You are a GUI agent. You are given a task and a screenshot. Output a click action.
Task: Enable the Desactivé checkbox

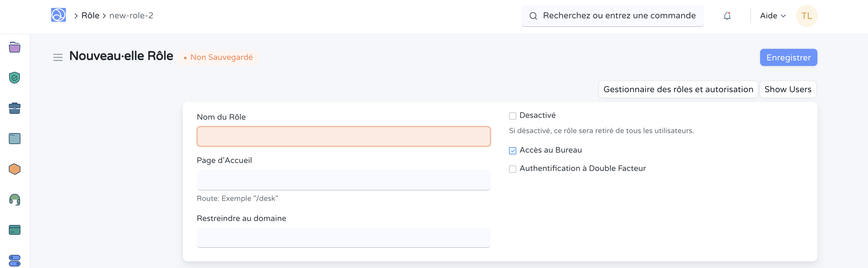(512, 116)
